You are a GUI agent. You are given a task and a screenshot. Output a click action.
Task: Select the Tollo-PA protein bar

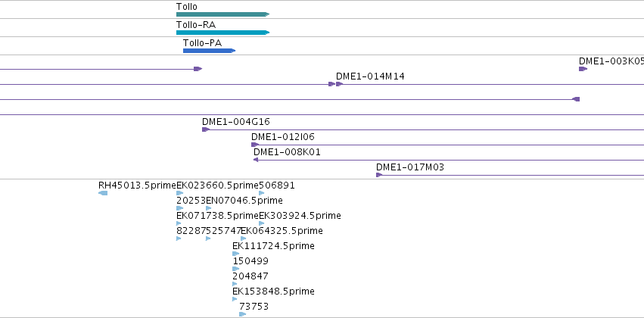coord(209,51)
